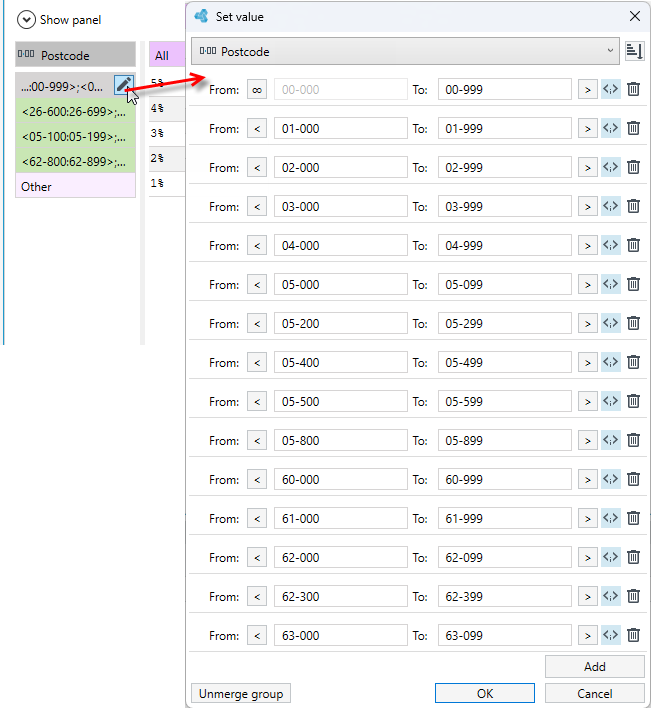Delete the 05-400 to 05-499 range
Viewport: 664px width, 708px height.
633,362
